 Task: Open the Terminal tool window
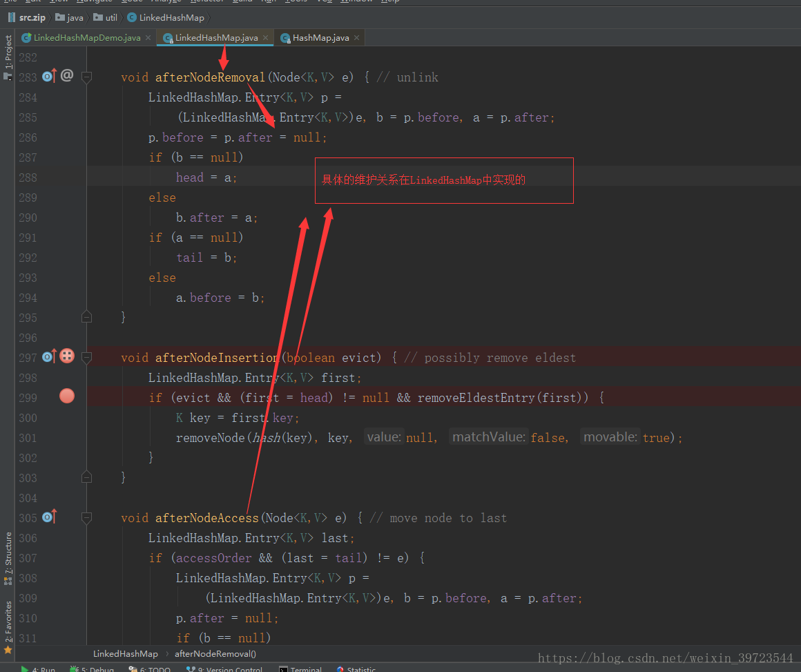coord(300,669)
